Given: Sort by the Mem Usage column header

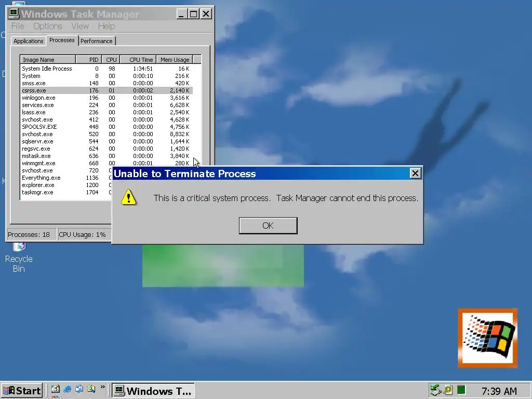Looking at the screenshot, I should coord(175,60).
